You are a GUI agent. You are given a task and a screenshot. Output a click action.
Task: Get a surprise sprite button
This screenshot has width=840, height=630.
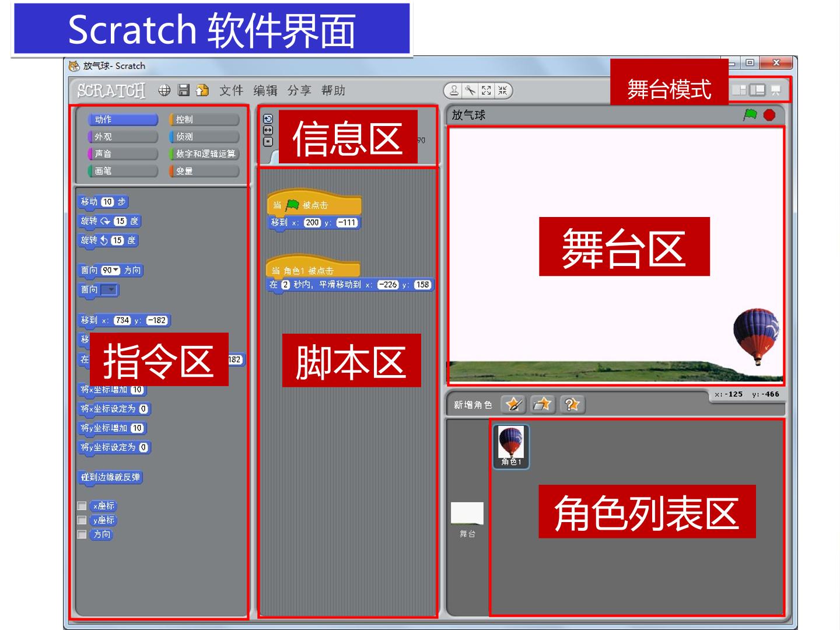tap(572, 404)
